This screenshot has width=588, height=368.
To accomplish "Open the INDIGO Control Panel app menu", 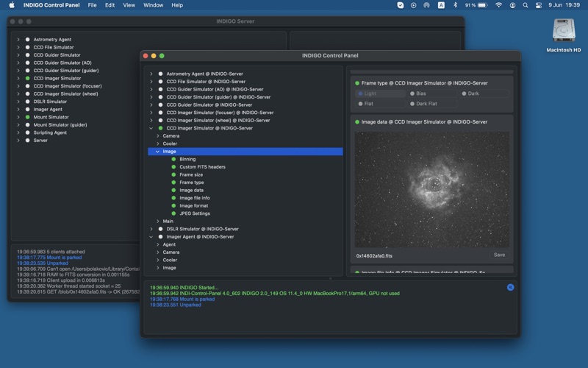I will pyautogui.click(x=51, y=5).
